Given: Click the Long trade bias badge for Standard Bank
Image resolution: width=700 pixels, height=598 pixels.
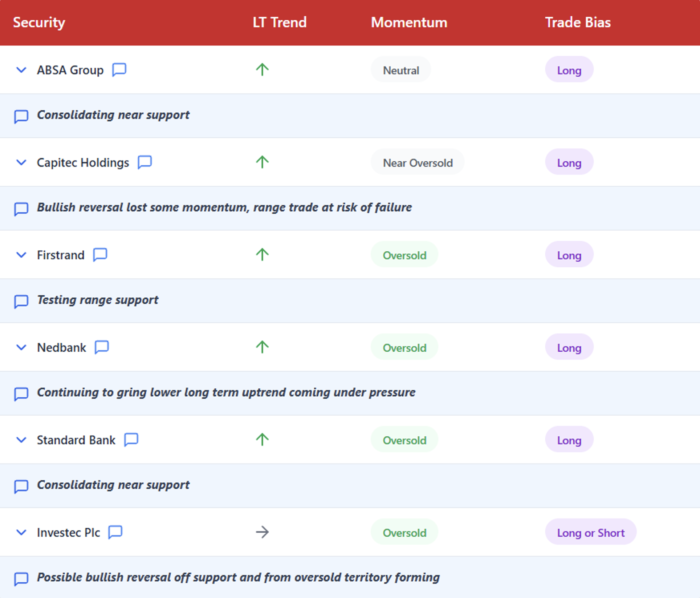Looking at the screenshot, I should click(569, 440).
